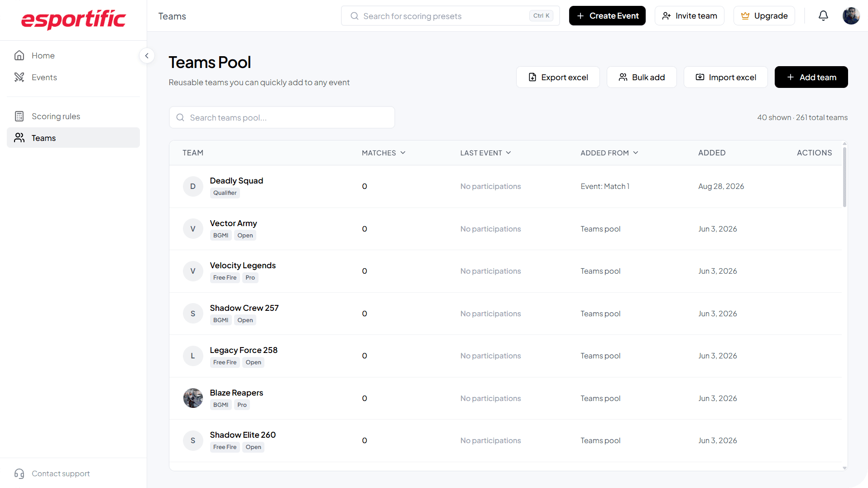Open Velocity Legends team name

pos(243,266)
